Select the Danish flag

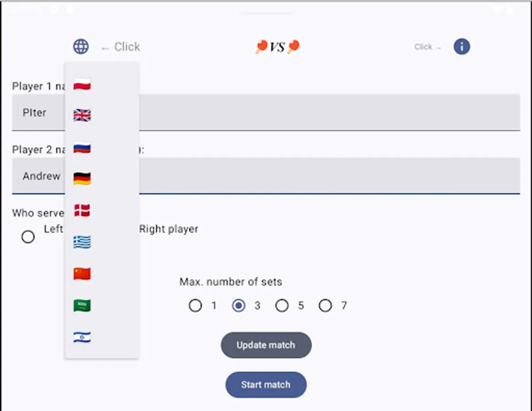pos(81,210)
